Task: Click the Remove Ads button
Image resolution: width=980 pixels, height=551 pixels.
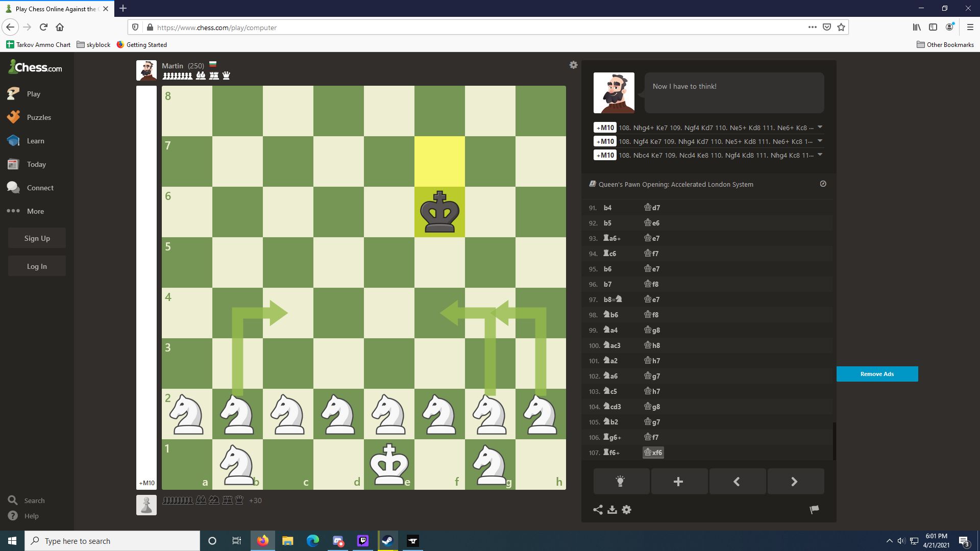Action: pyautogui.click(x=877, y=373)
